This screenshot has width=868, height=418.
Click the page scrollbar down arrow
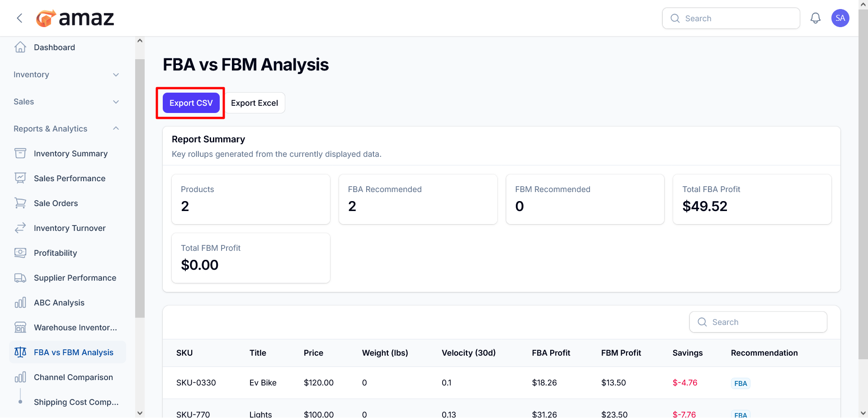(x=863, y=413)
